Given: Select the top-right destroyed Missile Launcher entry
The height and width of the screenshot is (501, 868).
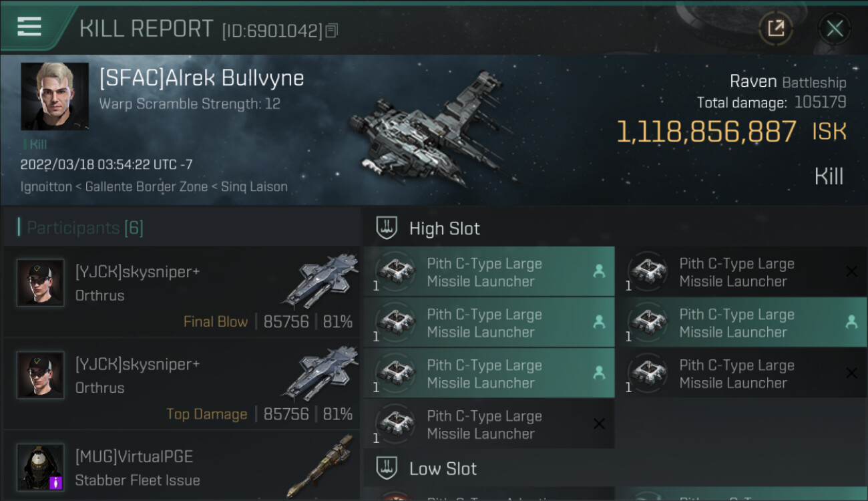Looking at the screenshot, I should tap(742, 272).
